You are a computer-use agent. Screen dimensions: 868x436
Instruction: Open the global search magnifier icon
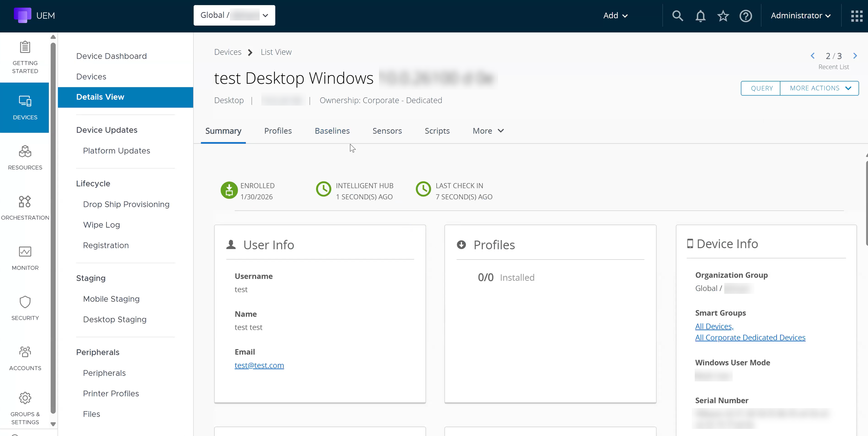click(x=678, y=16)
